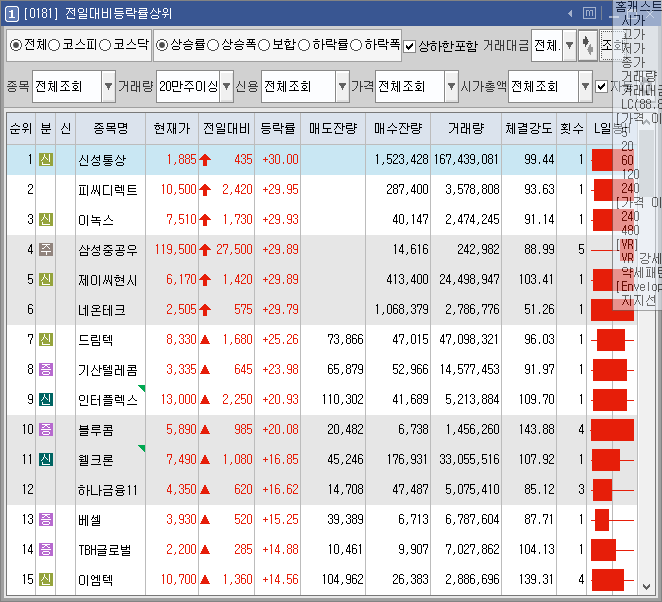Click the daily candle chart for 드림텍
Viewport: 662px width, 602px height.
point(613,340)
